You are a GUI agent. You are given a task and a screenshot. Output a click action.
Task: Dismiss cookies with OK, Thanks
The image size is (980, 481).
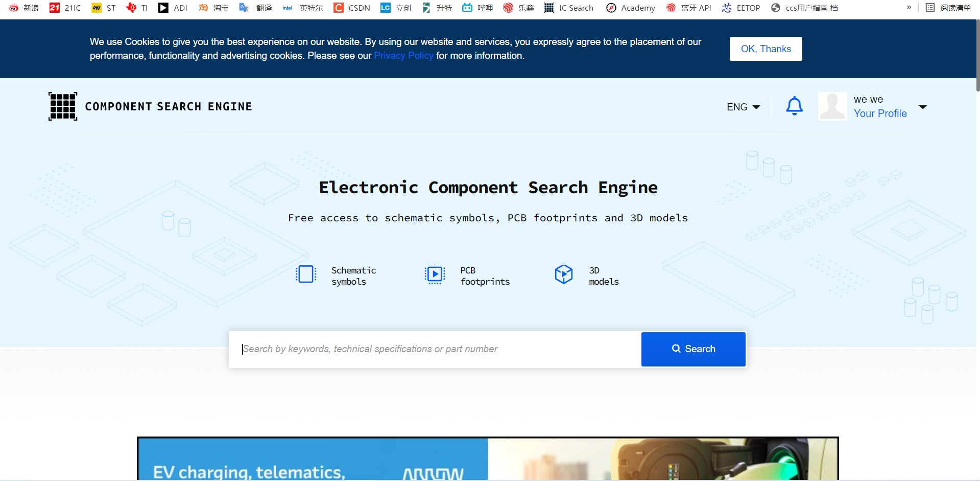(x=765, y=49)
